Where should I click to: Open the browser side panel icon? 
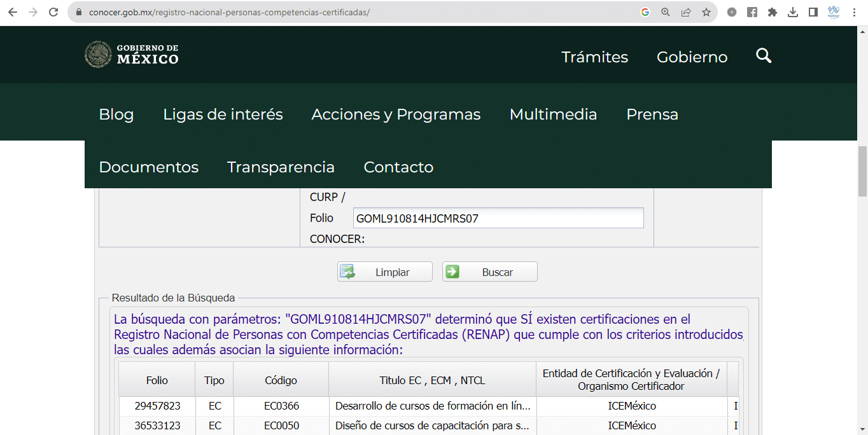pyautogui.click(x=813, y=11)
